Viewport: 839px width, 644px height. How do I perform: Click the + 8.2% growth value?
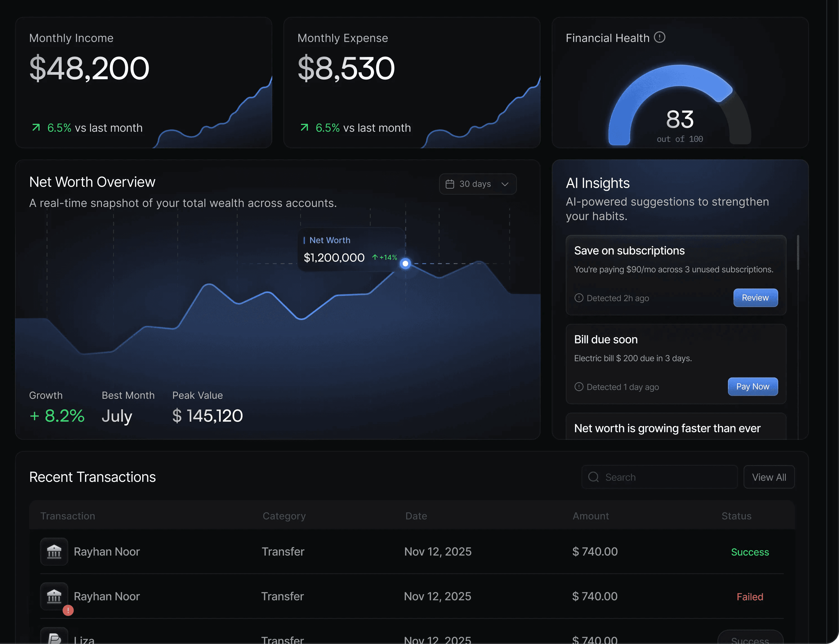[57, 415]
